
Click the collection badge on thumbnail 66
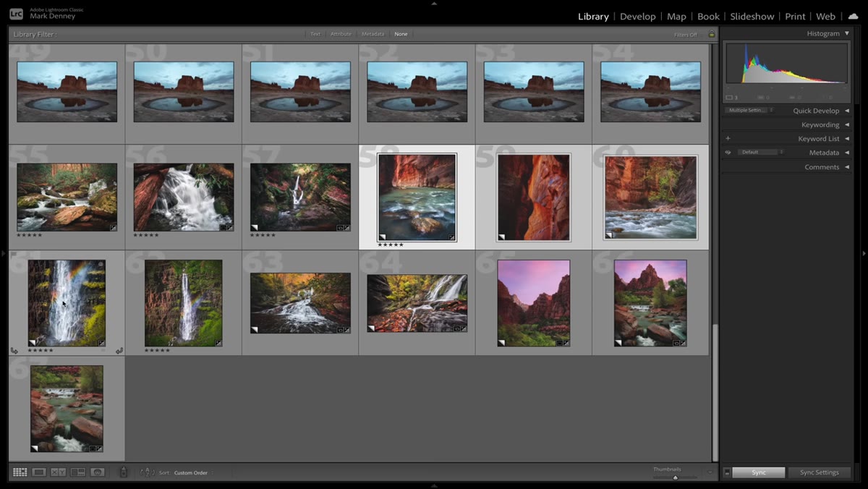coord(676,343)
